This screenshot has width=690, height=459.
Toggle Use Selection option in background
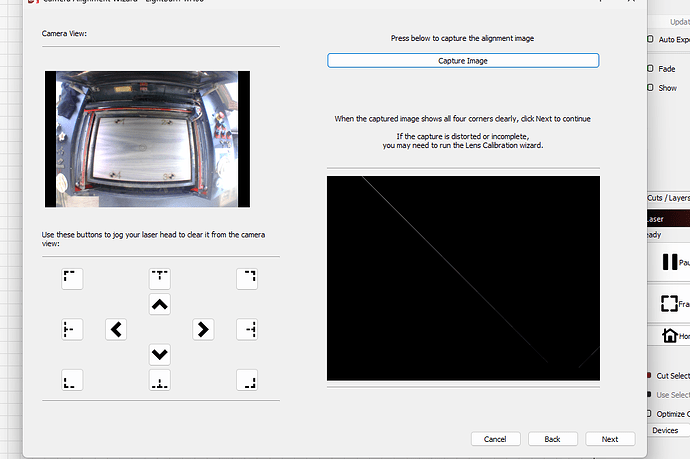(x=650, y=395)
